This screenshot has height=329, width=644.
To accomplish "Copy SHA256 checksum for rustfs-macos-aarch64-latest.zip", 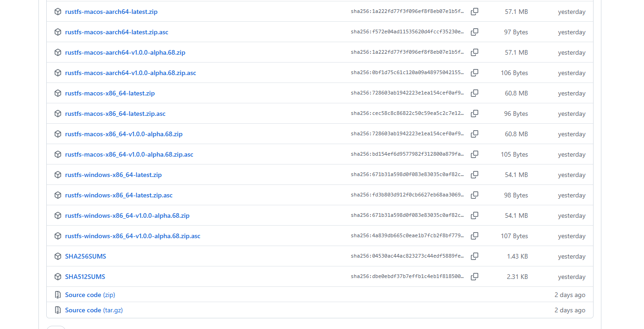I will click(475, 12).
